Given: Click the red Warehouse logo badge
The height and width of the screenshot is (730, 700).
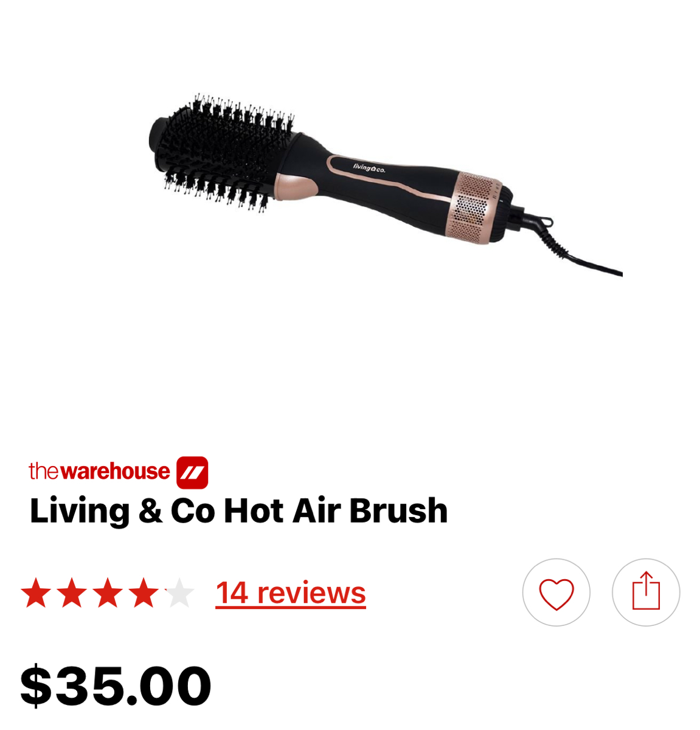Looking at the screenshot, I should click(x=192, y=473).
